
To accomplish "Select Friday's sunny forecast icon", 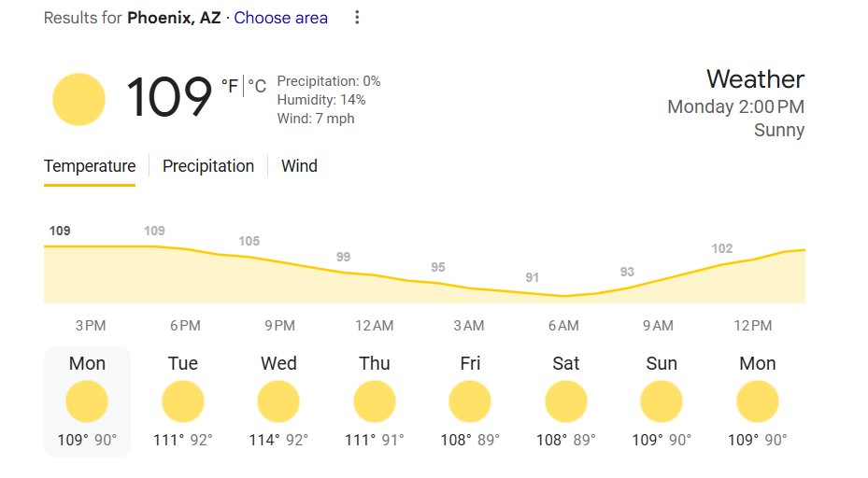I will click(x=470, y=401).
